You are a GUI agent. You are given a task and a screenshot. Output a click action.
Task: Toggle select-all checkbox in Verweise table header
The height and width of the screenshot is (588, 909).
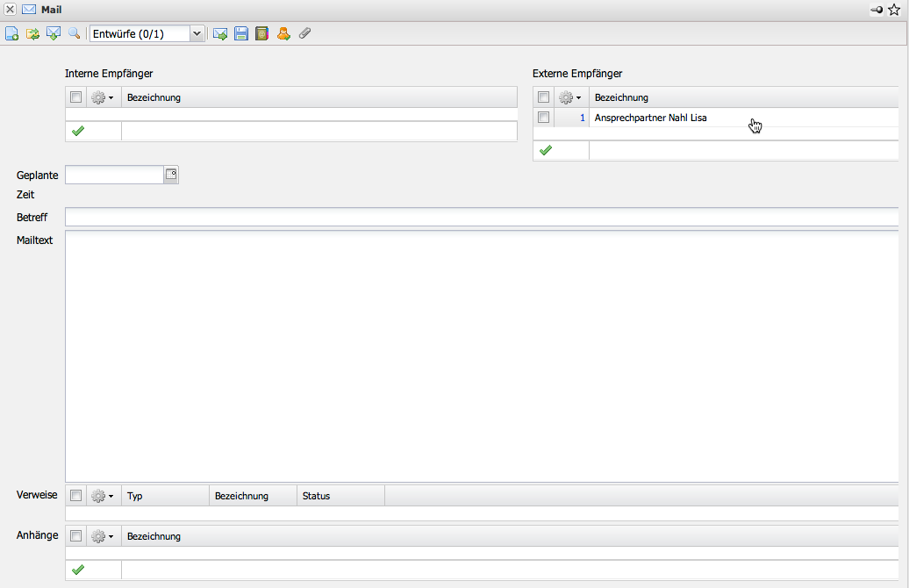(76, 496)
